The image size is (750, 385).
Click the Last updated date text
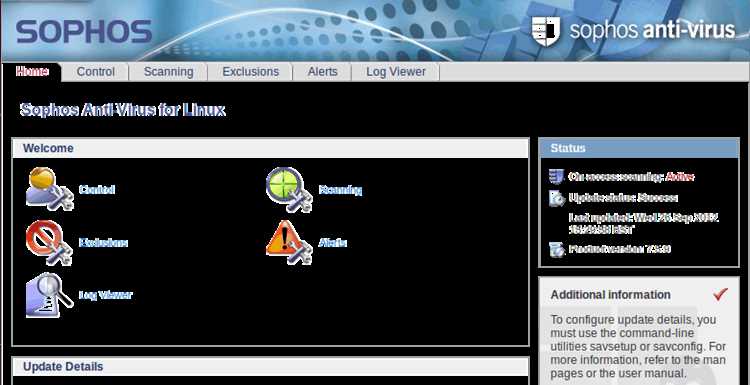(x=644, y=223)
